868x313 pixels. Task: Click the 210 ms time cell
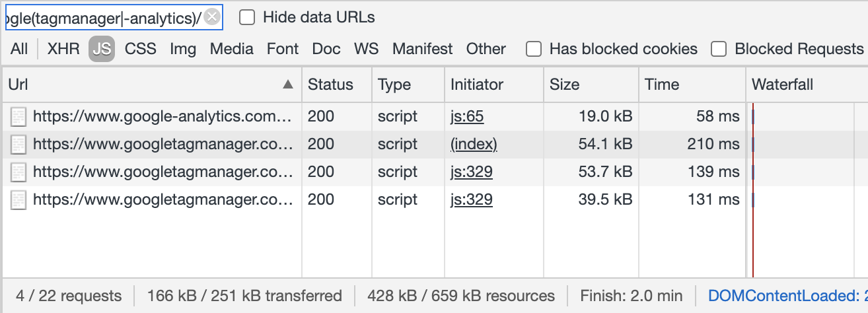[x=692, y=145]
